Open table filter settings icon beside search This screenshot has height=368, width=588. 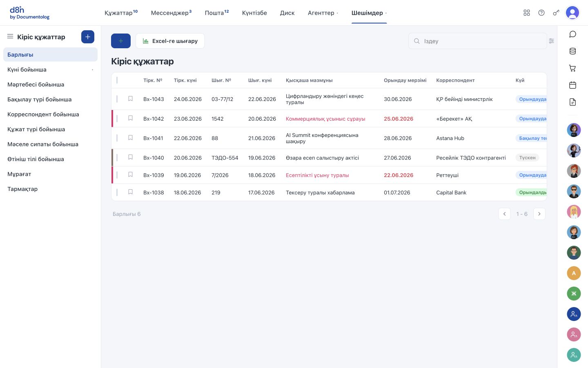(552, 41)
